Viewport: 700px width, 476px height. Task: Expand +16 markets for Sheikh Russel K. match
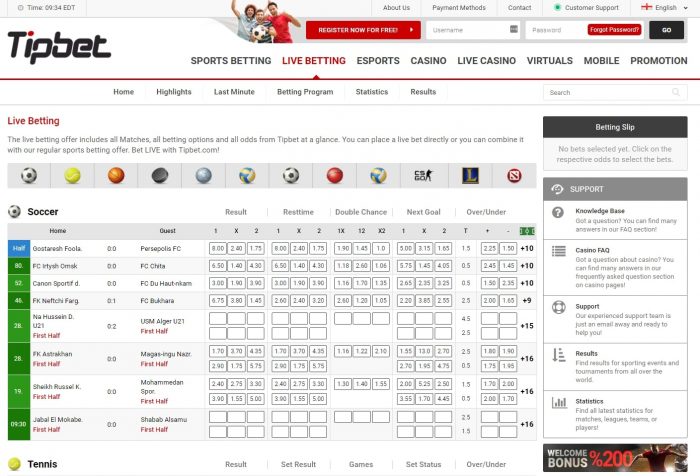[x=527, y=391]
